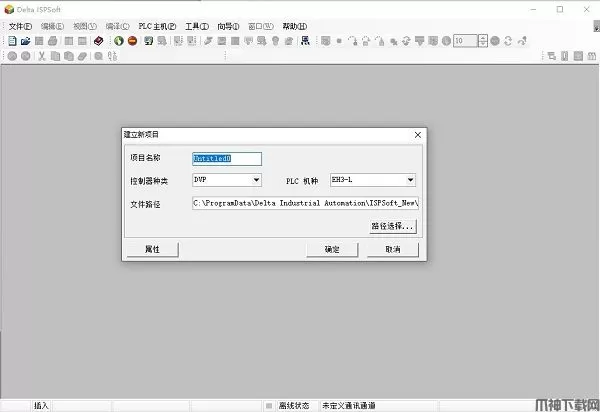
Task: Open the 工具 menu
Action: coord(197,26)
